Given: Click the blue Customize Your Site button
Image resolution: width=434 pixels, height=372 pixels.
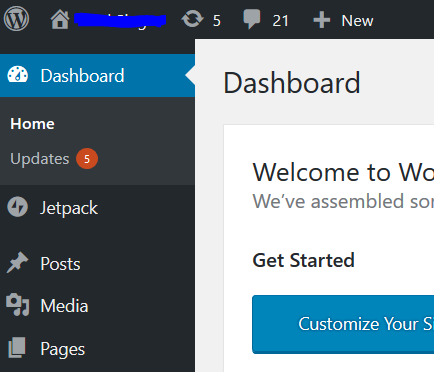Looking at the screenshot, I should click(343, 324).
